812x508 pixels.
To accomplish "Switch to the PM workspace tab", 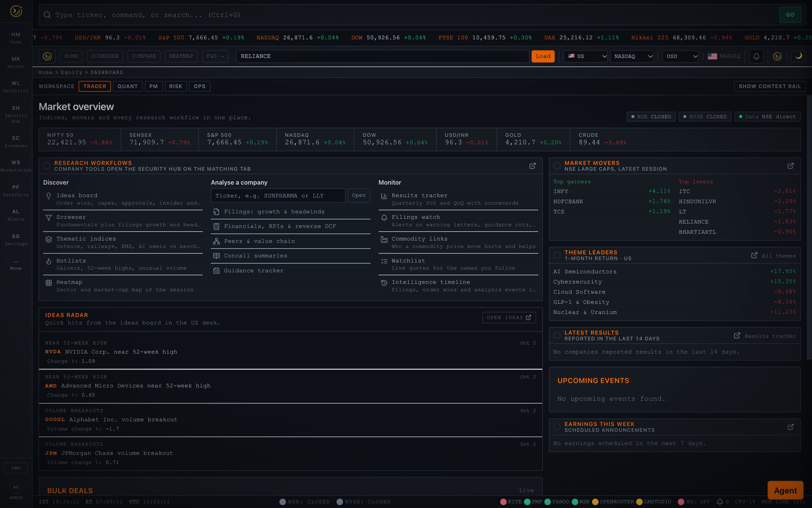I will pyautogui.click(x=154, y=86).
